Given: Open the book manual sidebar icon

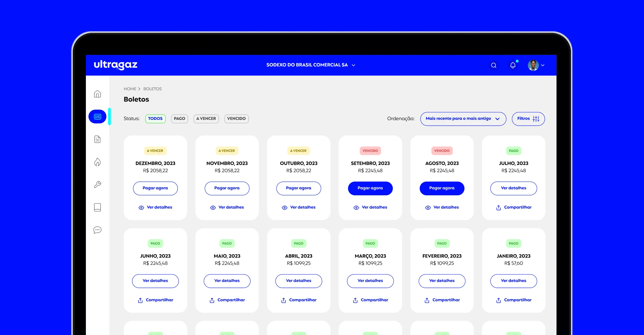Looking at the screenshot, I should (x=98, y=207).
